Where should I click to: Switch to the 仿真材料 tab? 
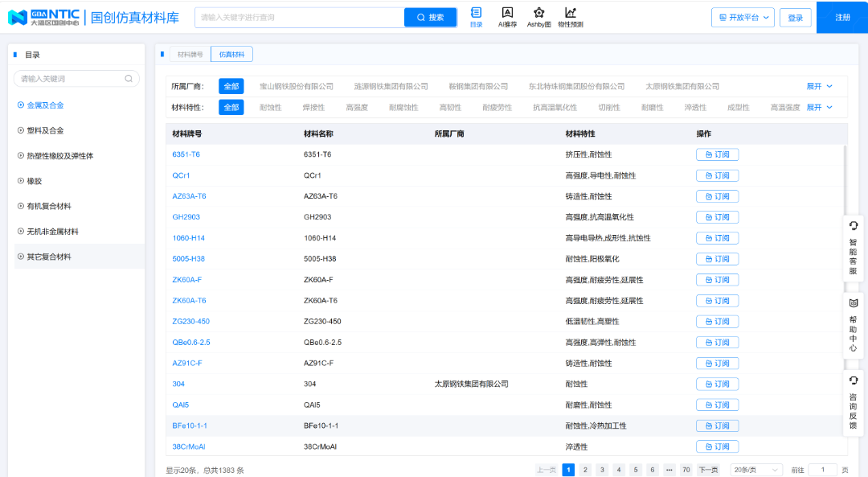click(231, 54)
